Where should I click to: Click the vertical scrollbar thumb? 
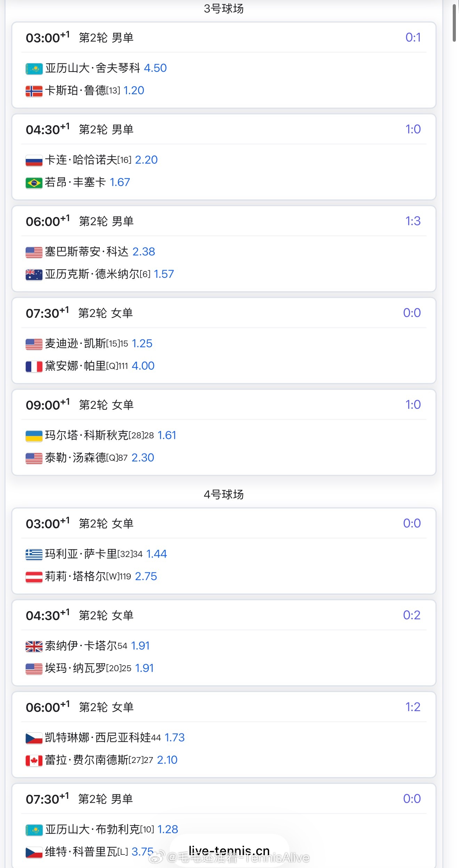[x=454, y=23]
